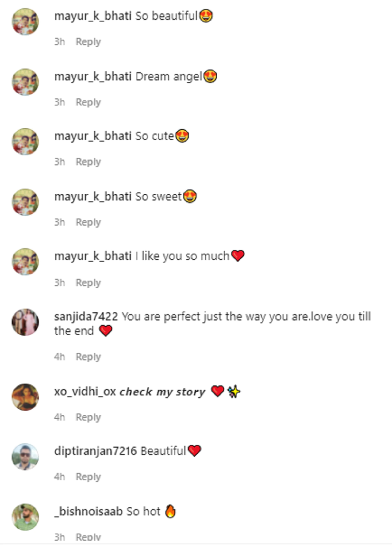This screenshot has height=547, width=392.
Task: Reply to the 'So beautiful' comment
Action: [88, 42]
